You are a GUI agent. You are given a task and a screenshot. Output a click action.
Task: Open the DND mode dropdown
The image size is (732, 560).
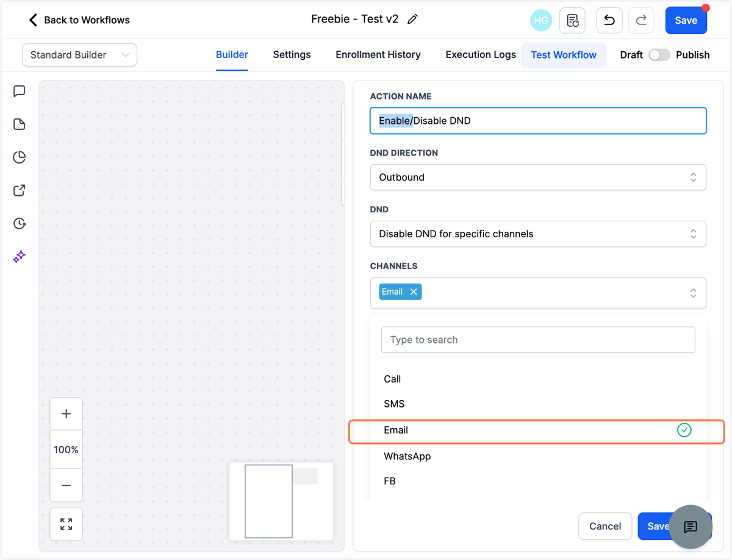(x=538, y=234)
